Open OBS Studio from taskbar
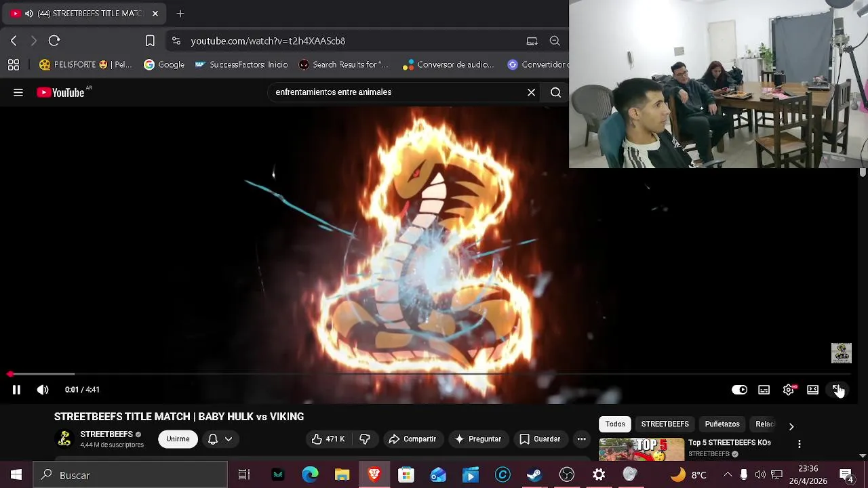Screen dimensions: 868x488 (567, 475)
